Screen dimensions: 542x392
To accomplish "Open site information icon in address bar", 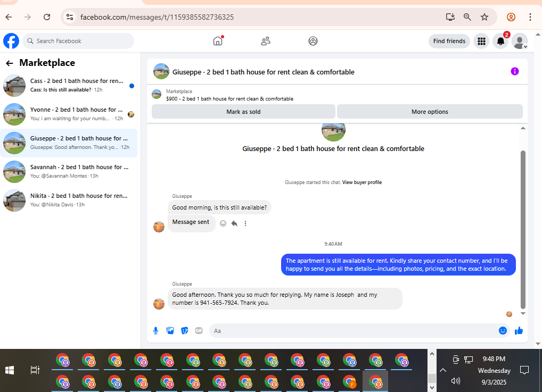I will click(70, 17).
